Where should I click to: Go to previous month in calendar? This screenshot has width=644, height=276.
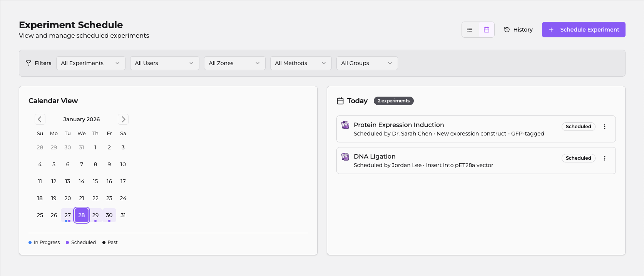tap(40, 119)
